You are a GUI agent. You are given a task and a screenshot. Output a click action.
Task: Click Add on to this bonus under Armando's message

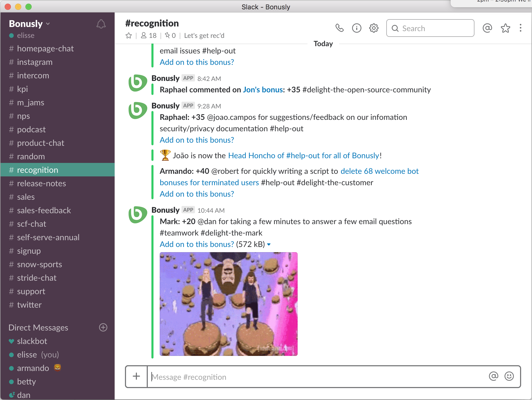tap(197, 194)
